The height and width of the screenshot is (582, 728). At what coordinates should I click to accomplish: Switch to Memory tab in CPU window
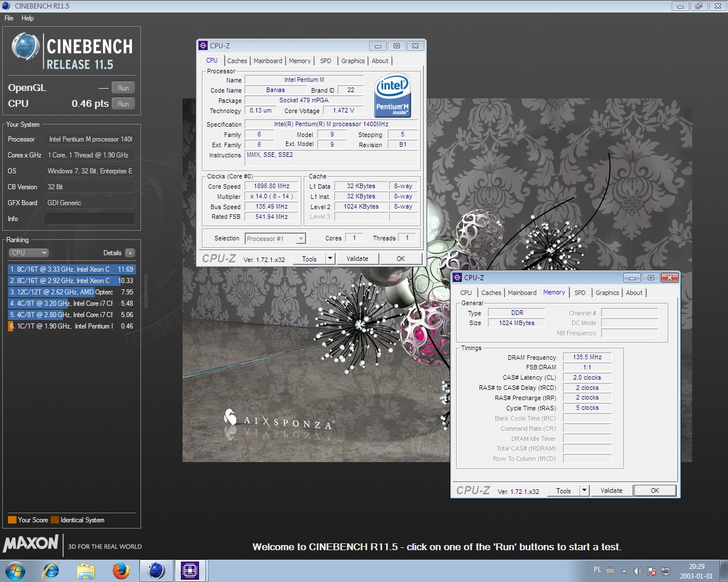tap(300, 61)
